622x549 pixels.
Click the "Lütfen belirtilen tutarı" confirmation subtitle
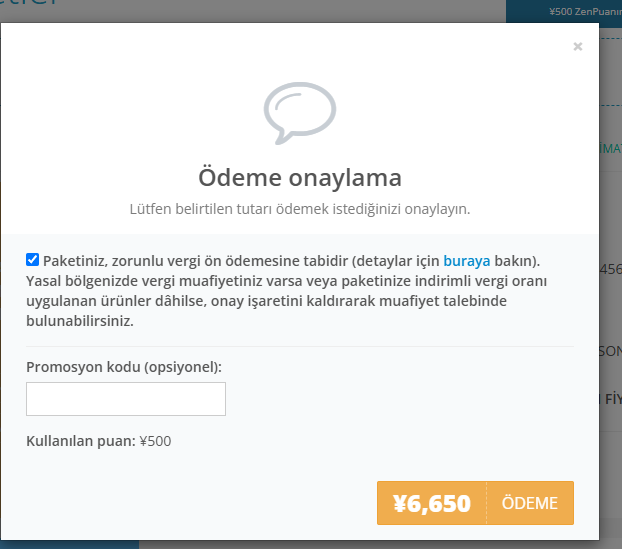[299, 210]
